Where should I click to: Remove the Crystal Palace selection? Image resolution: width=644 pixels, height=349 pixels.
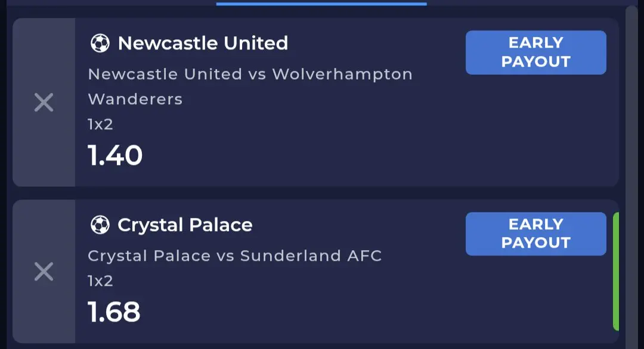click(x=44, y=272)
